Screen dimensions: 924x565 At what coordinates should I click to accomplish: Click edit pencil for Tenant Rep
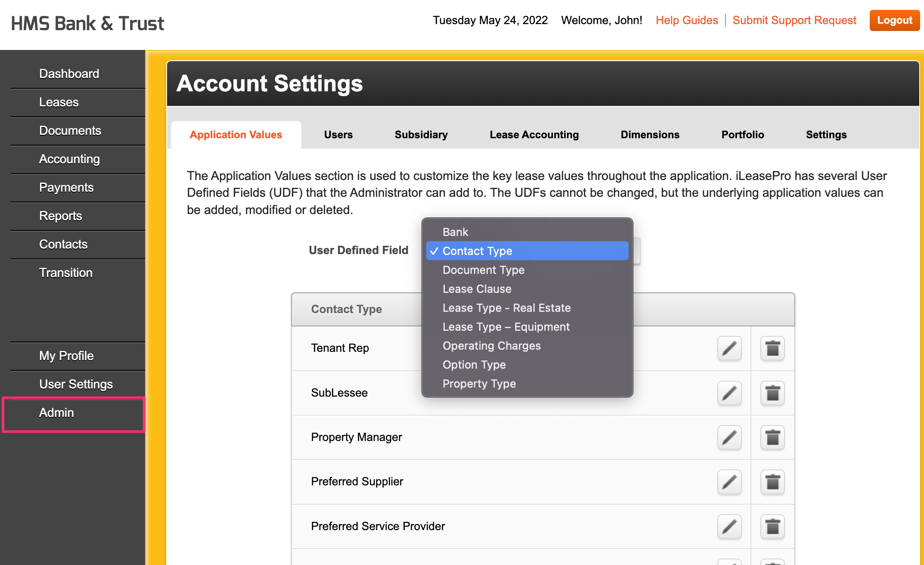pos(729,348)
